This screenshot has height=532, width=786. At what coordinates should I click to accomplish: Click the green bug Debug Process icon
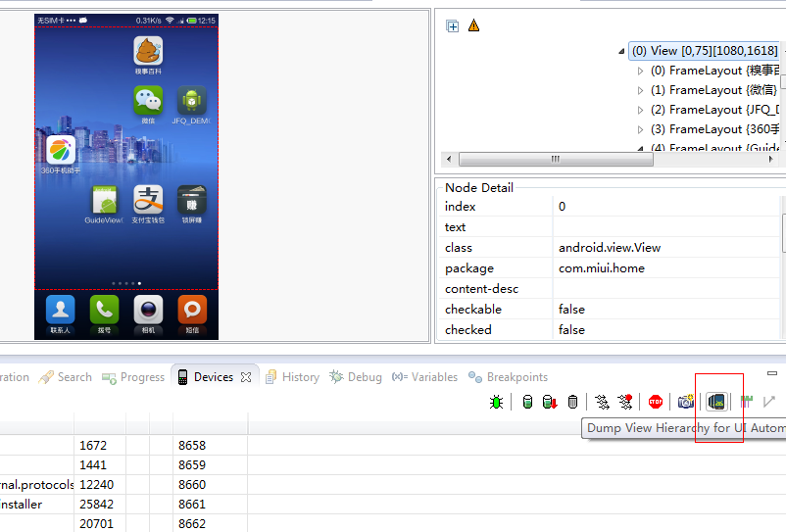(496, 402)
